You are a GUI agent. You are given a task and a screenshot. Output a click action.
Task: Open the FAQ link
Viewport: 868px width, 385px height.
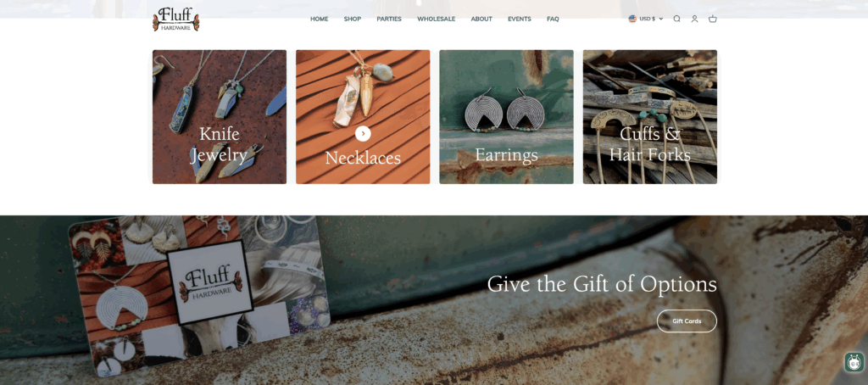[x=553, y=19]
